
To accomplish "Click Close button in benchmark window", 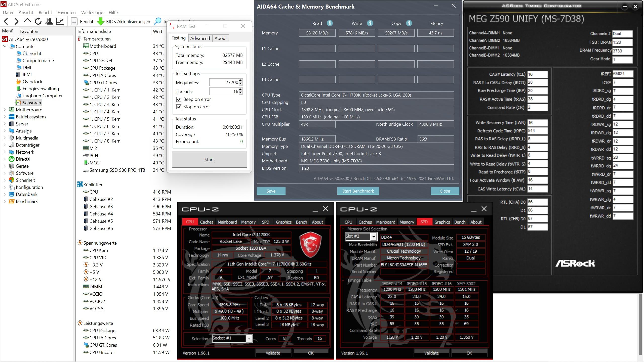I will coord(445,191).
